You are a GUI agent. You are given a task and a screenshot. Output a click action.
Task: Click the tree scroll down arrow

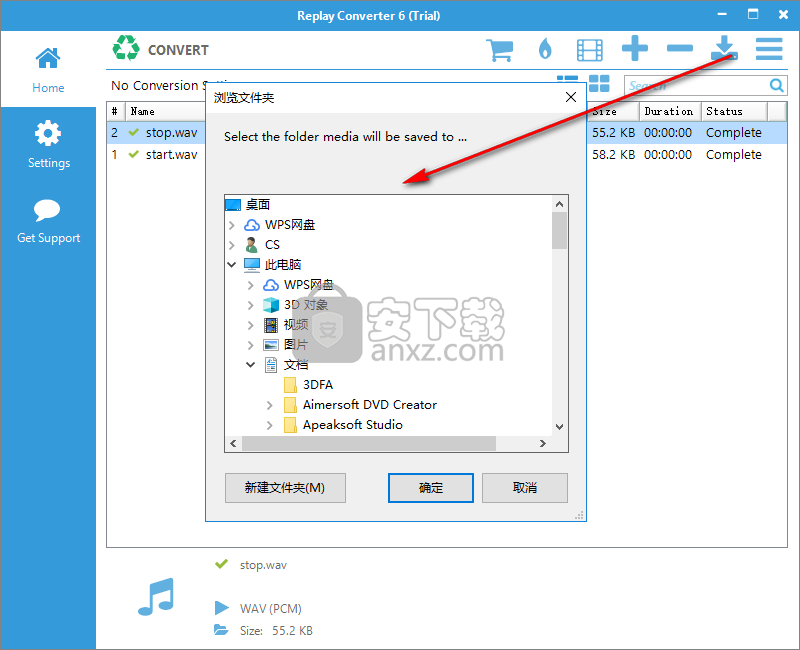559,427
